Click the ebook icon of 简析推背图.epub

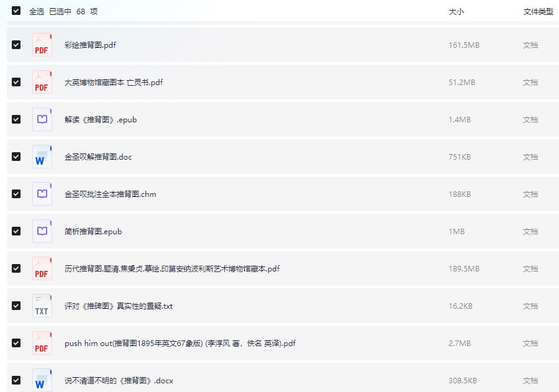pyautogui.click(x=42, y=231)
